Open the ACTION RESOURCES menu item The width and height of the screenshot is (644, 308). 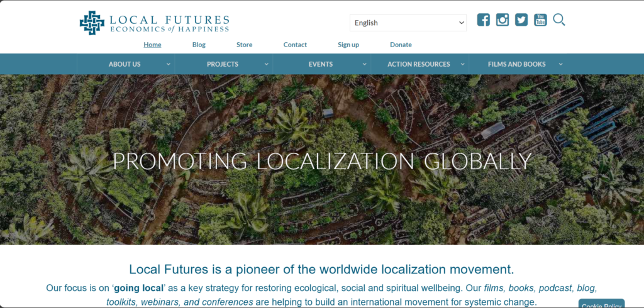click(418, 64)
